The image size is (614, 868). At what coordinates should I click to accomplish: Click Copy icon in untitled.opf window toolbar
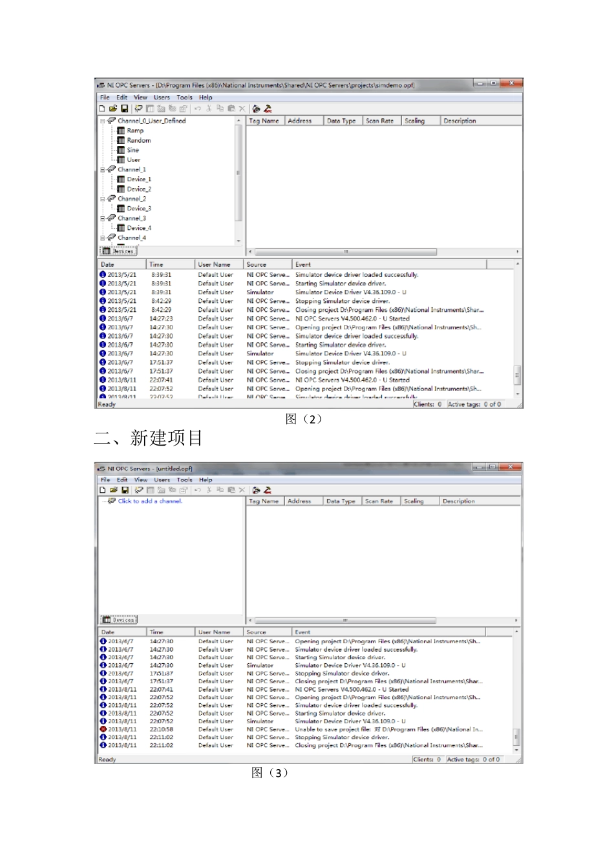tap(220, 490)
